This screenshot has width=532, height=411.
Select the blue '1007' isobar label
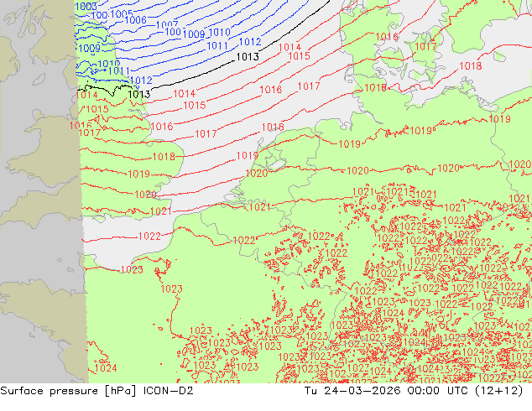tap(167, 25)
